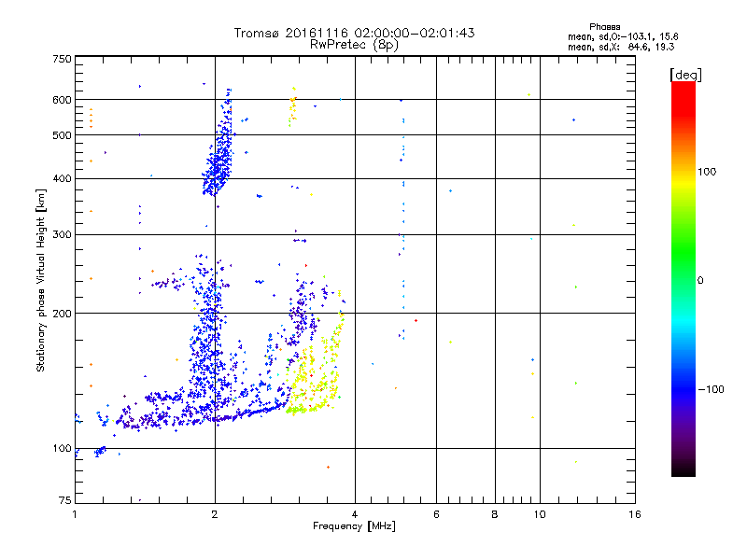Click colorbar tick label '-100'
747x560 pixels.
[711, 389]
